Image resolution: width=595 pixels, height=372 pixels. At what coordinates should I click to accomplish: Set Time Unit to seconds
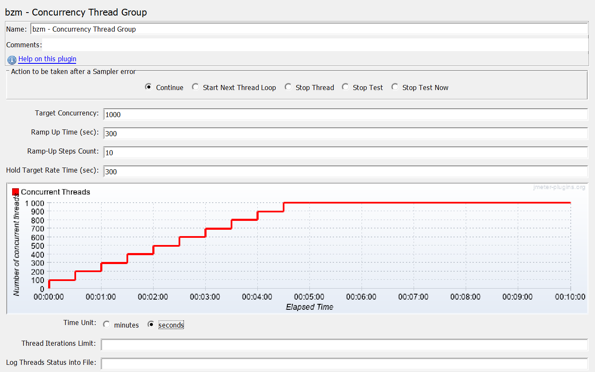click(151, 325)
